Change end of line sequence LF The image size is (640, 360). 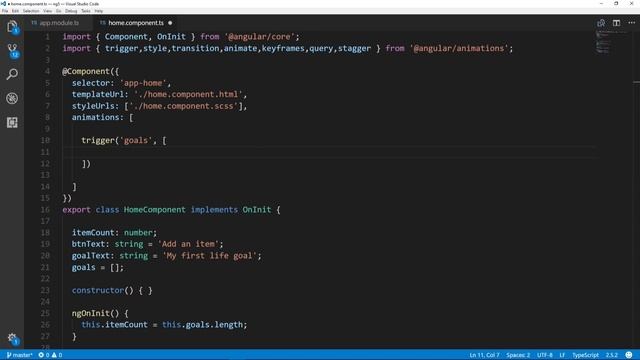point(562,355)
